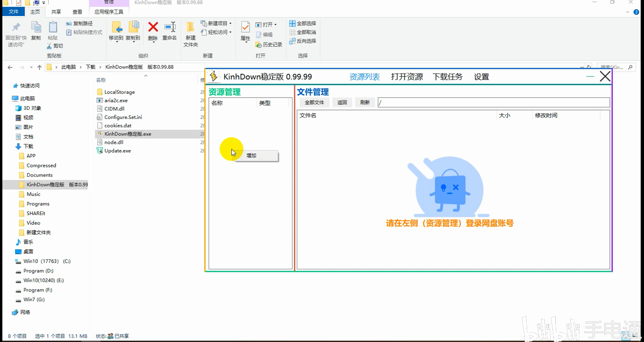
Task: Open the New Item (新建项目) dropdown
Action: (x=216, y=24)
